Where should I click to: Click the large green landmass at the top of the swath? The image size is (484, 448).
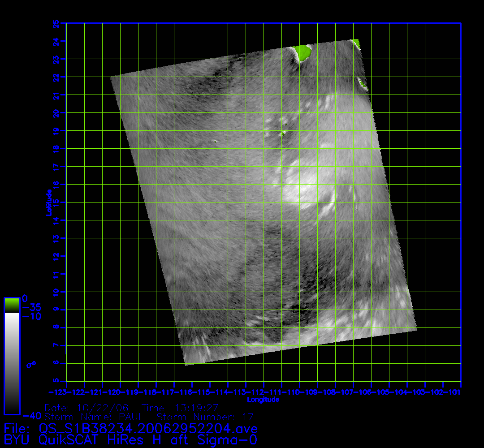[303, 52]
